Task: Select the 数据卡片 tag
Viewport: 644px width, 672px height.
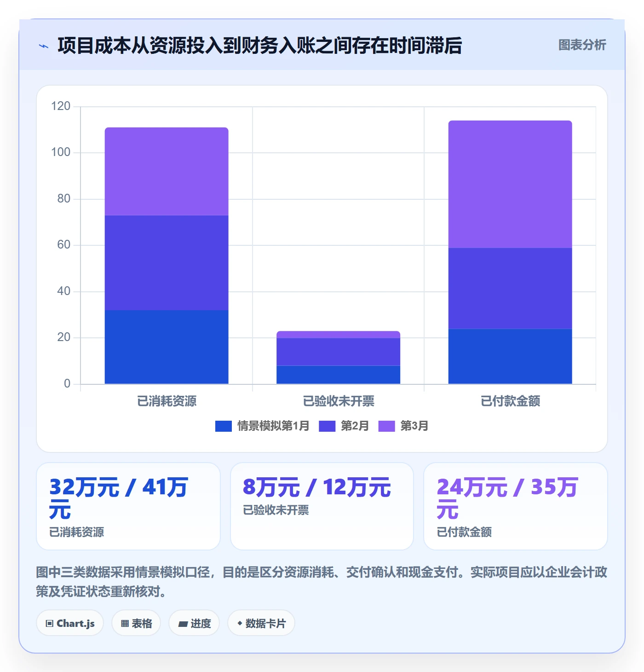Action: point(261,623)
